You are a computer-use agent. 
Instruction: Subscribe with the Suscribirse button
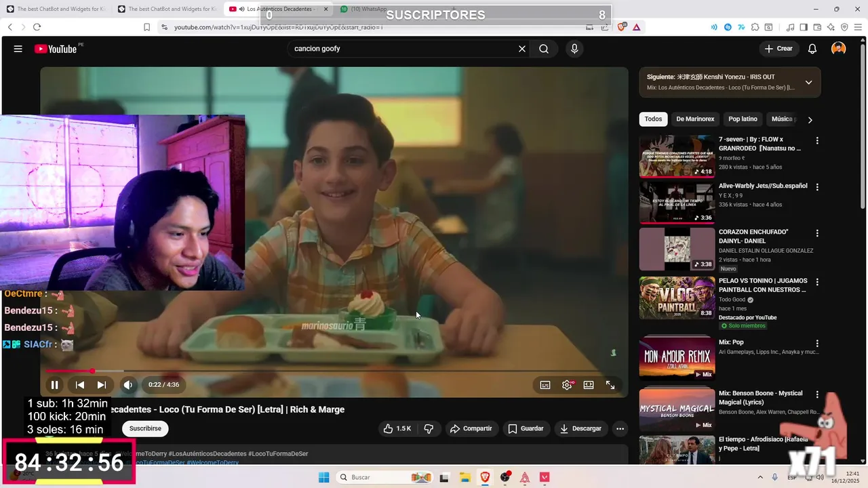coord(145,428)
